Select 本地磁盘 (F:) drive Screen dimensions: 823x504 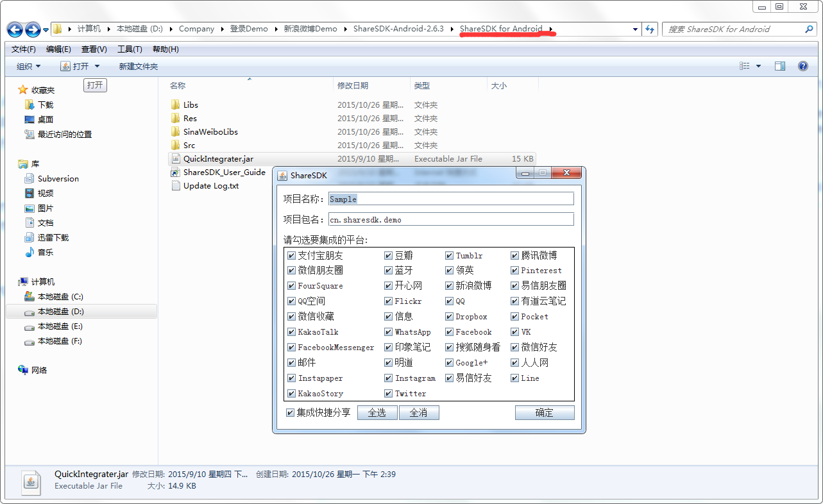[53, 340]
